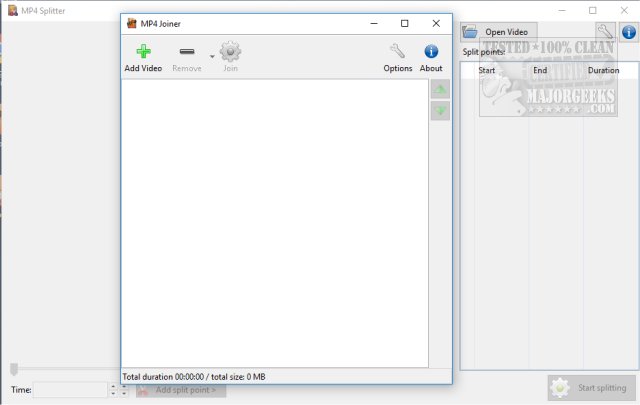This screenshot has height=405, width=640.
Task: Click the Time field's stepper arrows
Action: 113,390
